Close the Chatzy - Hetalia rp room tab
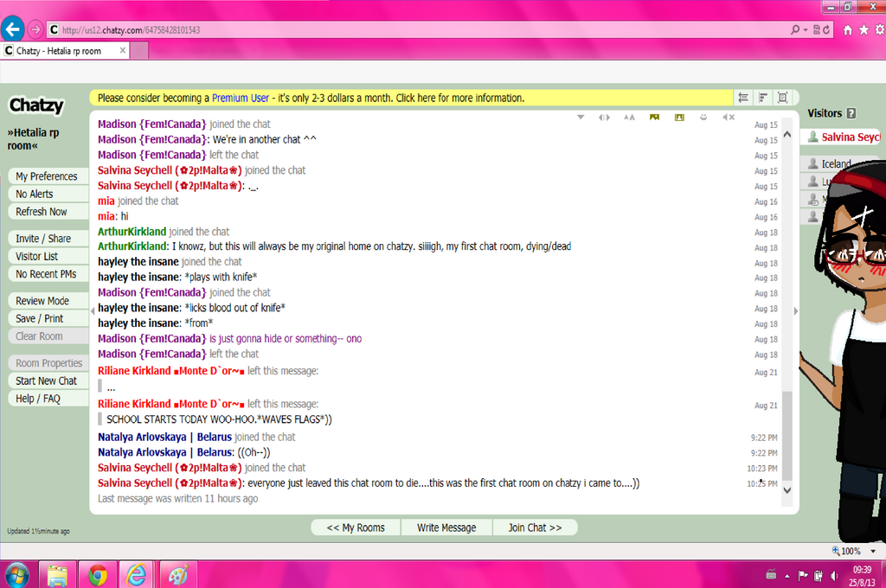 [x=123, y=50]
